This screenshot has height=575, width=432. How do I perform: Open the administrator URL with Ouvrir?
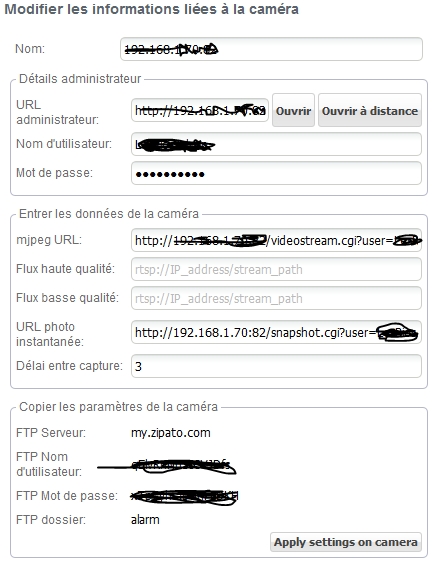pos(293,110)
